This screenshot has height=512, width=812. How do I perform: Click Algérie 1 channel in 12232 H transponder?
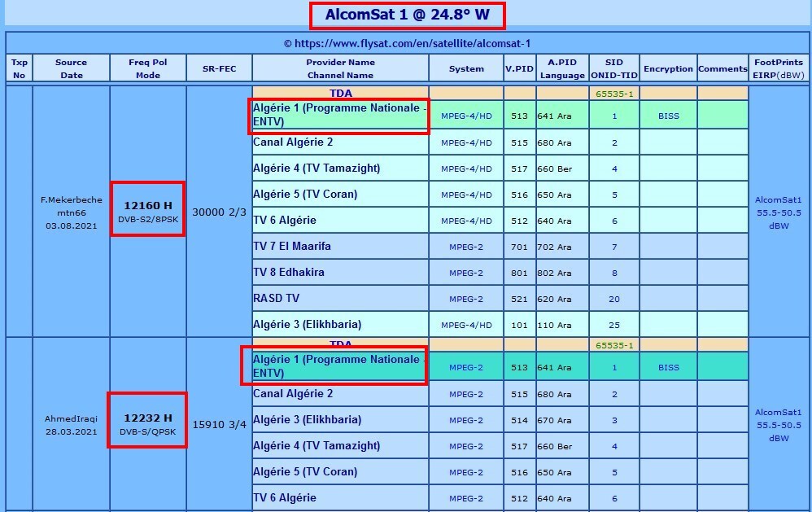(339, 365)
